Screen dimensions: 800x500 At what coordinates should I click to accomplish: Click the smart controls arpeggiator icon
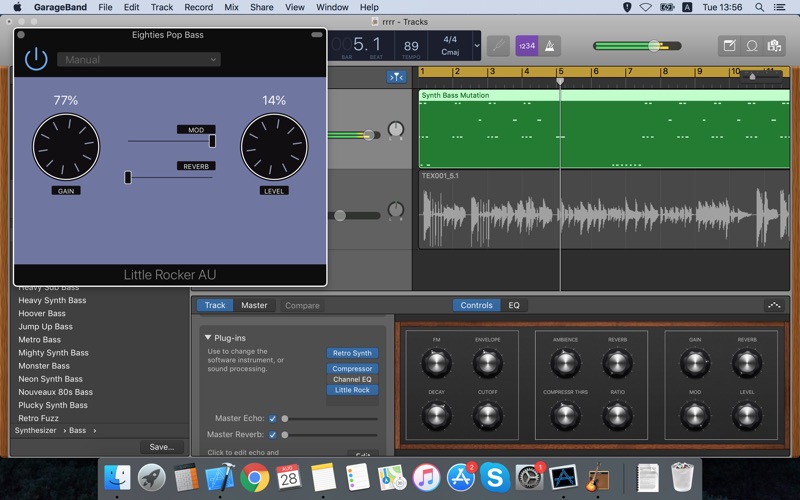[x=773, y=305]
